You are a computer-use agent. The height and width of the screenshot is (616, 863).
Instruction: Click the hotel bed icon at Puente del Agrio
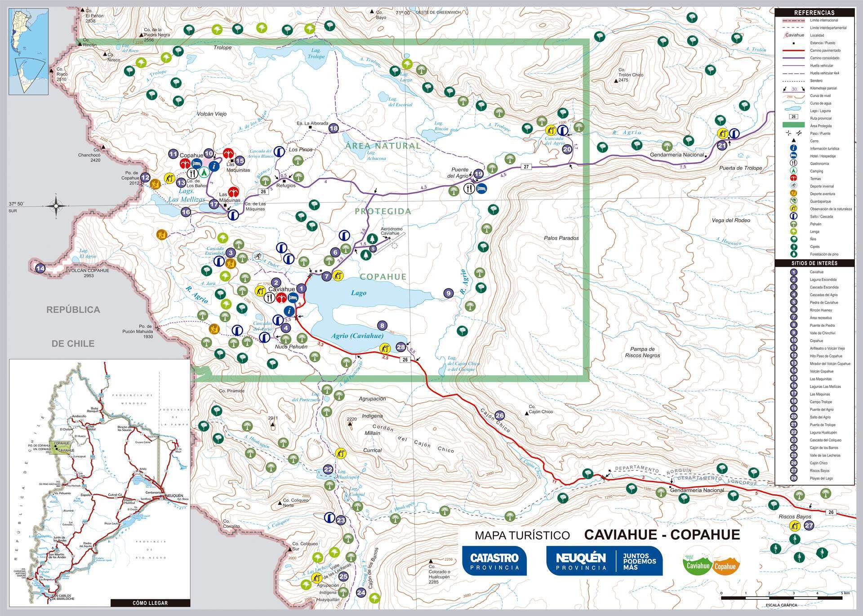click(481, 188)
